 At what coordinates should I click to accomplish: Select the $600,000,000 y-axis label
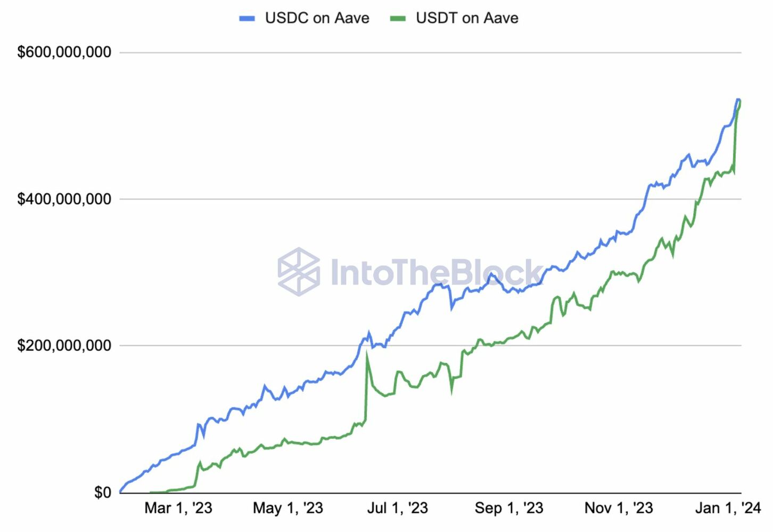point(64,52)
